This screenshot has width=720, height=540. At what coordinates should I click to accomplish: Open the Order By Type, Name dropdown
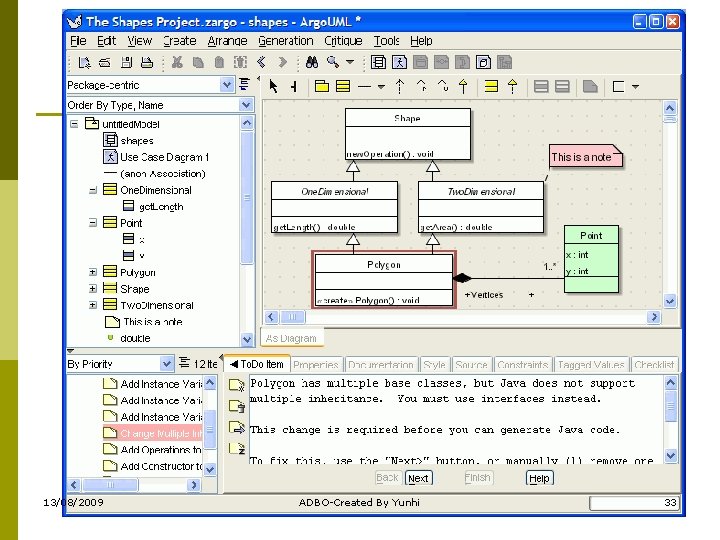pos(246,105)
